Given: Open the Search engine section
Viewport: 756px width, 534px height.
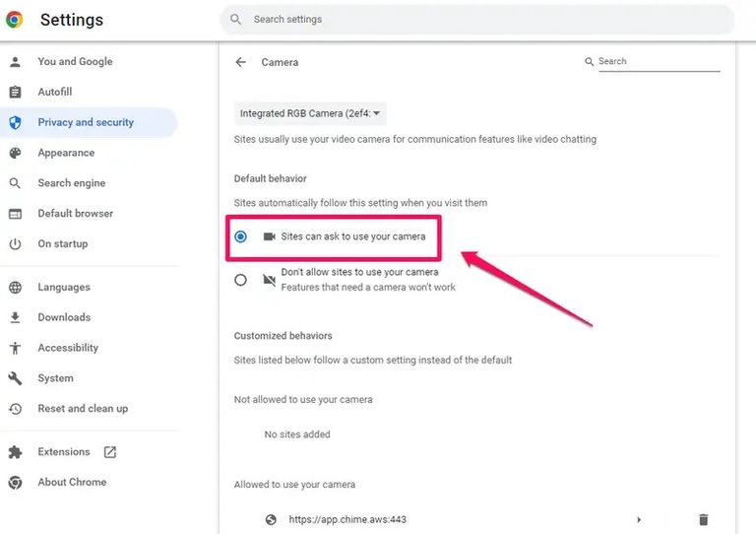Looking at the screenshot, I should click(x=71, y=183).
